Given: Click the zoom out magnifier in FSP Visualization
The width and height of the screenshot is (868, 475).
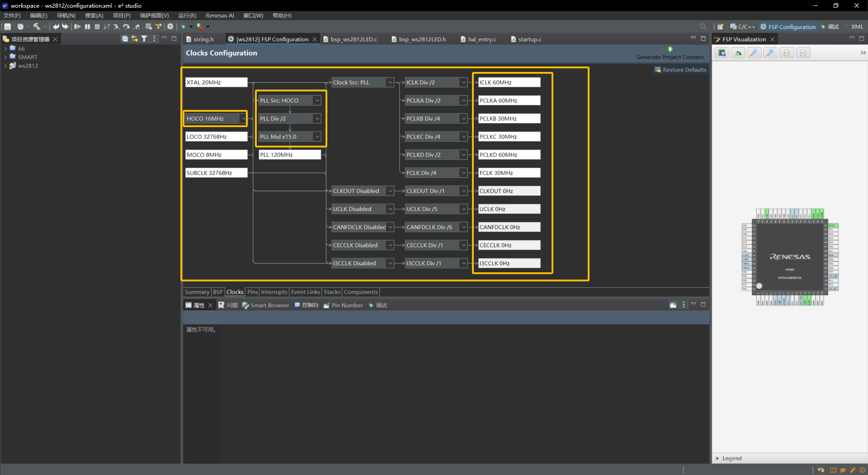Looking at the screenshot, I should (x=754, y=53).
